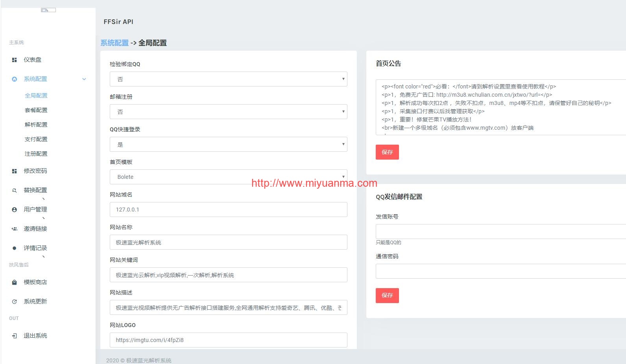Click the 发信账号 input field
626x364 pixels.
tap(500, 232)
